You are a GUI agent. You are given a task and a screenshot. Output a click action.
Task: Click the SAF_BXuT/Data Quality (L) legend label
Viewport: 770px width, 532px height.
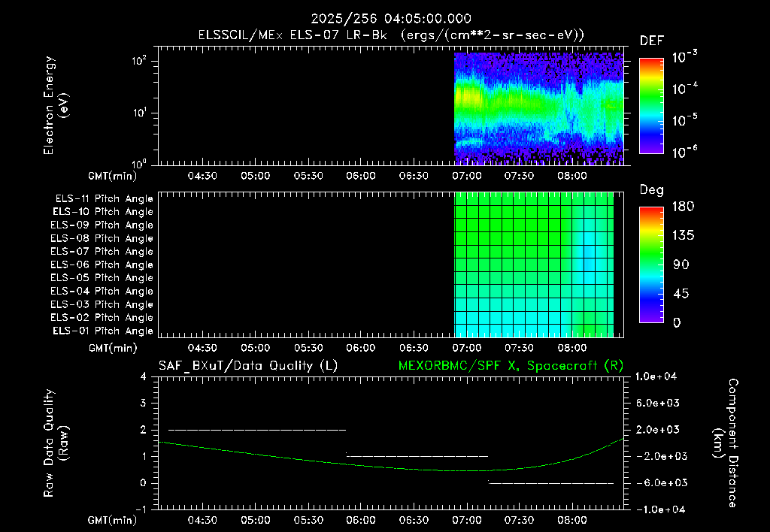point(248,366)
